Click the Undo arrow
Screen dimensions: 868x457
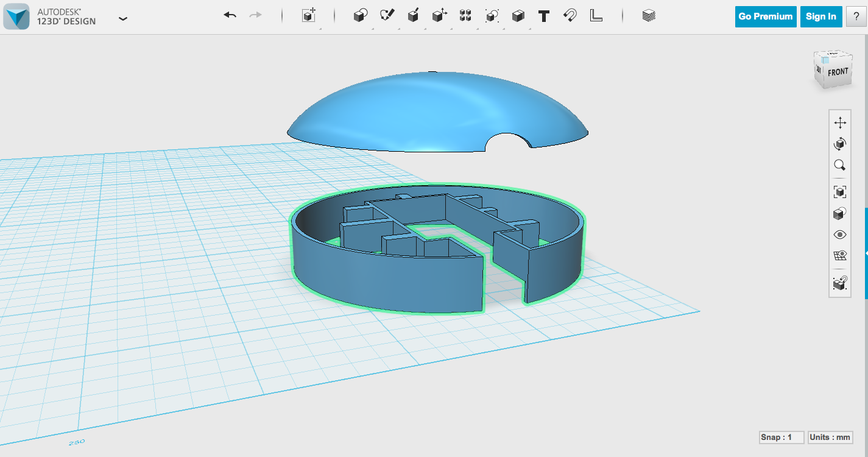coord(230,14)
